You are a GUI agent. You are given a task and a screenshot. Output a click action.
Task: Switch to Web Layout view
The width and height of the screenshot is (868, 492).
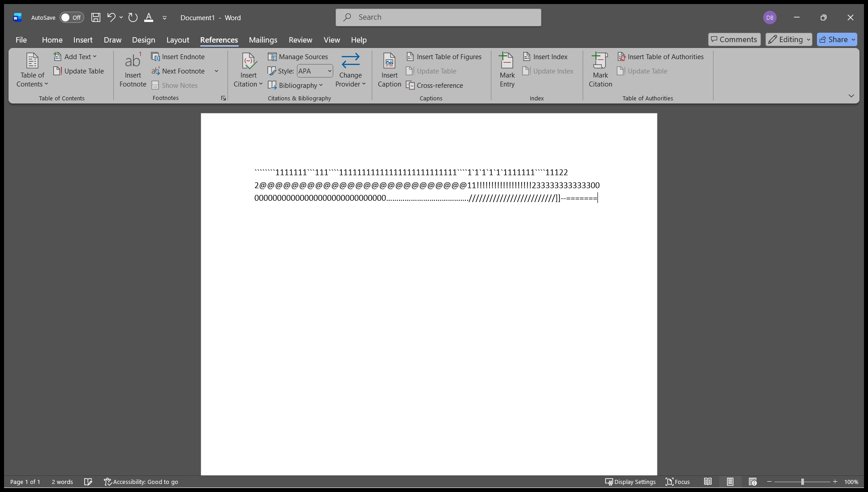coord(752,482)
